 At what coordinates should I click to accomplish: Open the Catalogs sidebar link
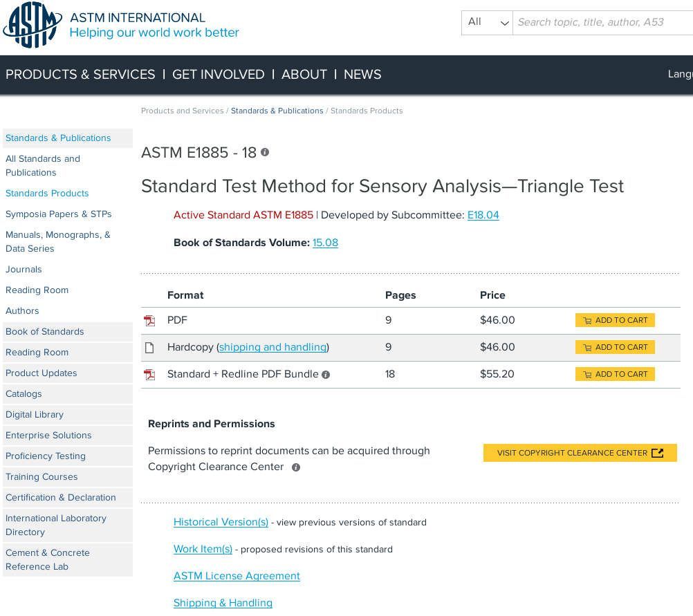(67, 393)
